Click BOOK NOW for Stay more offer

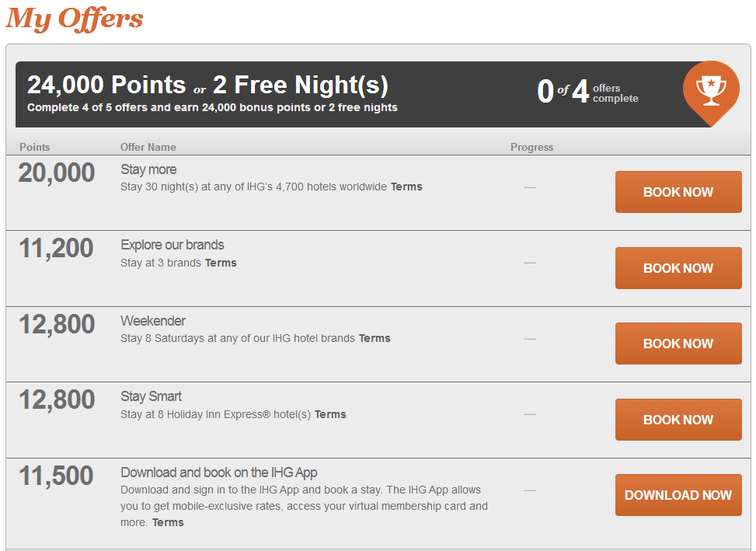click(678, 192)
